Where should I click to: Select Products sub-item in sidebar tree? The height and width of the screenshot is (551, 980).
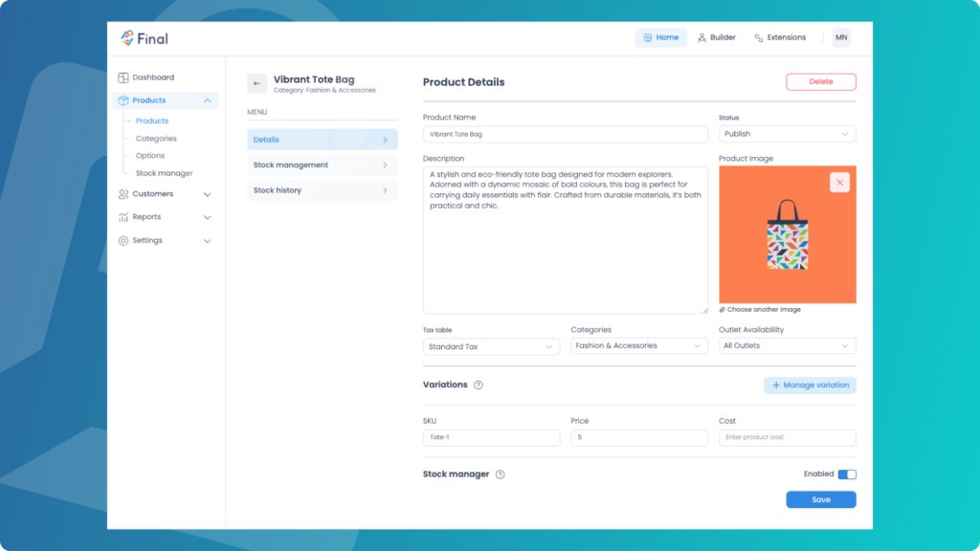[x=152, y=121]
